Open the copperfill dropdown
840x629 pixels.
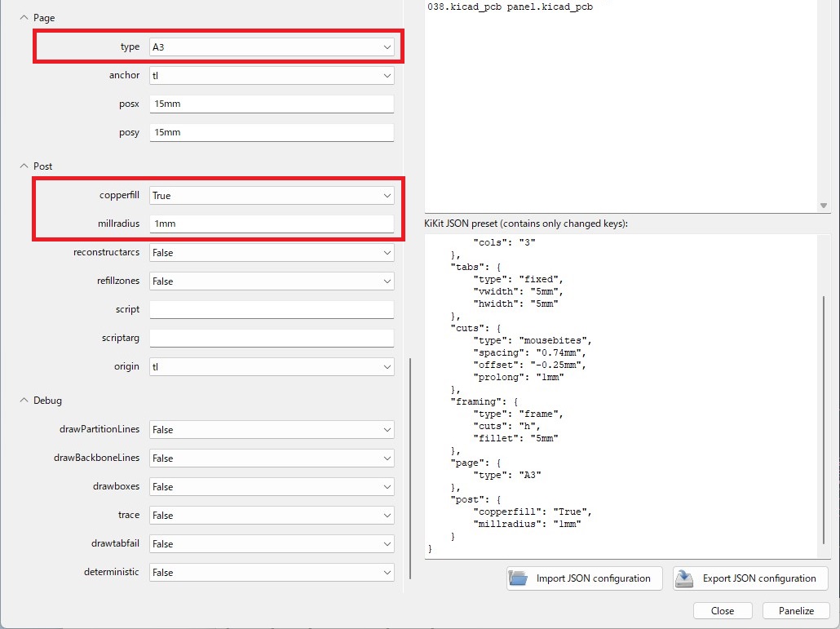point(272,196)
